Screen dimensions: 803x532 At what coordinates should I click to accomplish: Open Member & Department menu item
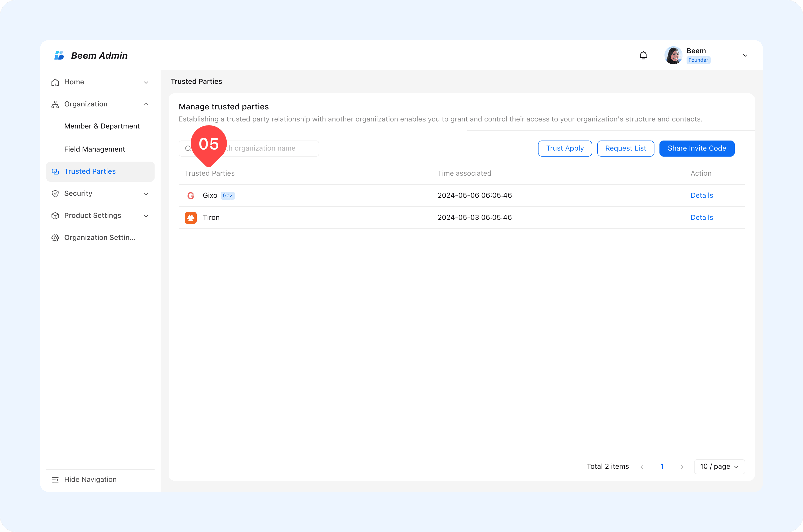pyautogui.click(x=102, y=126)
